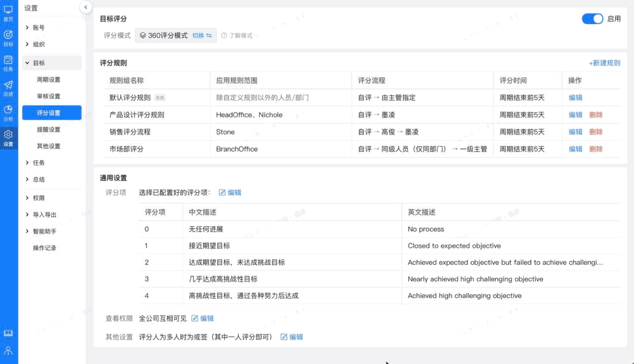Click the 总结 paper plane icon

[8, 87]
